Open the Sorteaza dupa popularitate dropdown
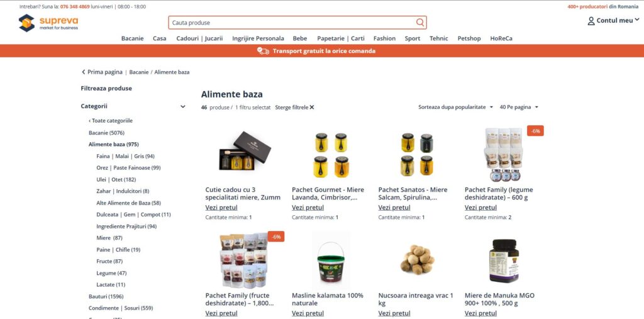This screenshot has width=644, height=319. coord(455,108)
